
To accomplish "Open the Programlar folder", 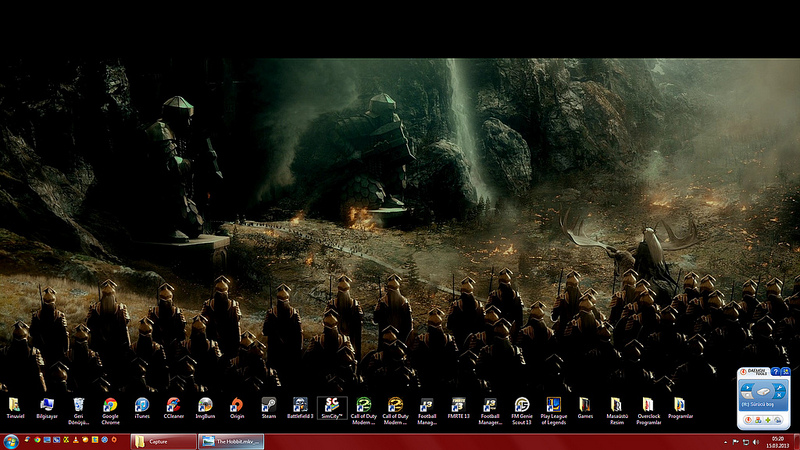I will pyautogui.click(x=680, y=406).
